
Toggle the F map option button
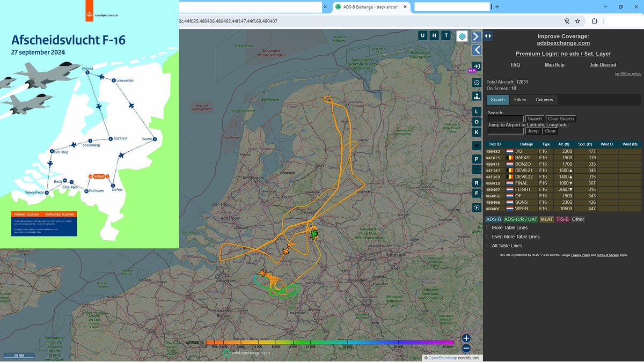(x=477, y=193)
